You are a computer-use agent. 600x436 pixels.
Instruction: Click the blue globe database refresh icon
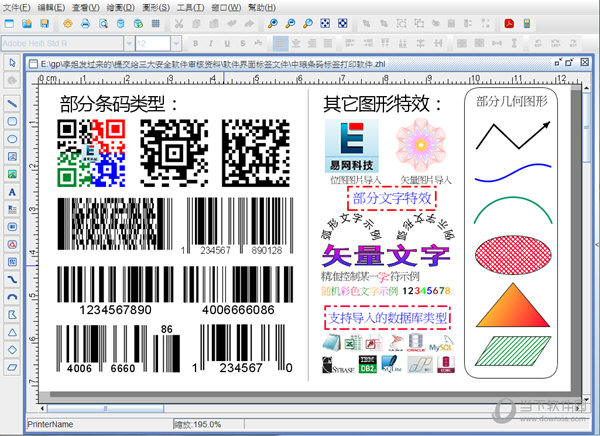138,24
